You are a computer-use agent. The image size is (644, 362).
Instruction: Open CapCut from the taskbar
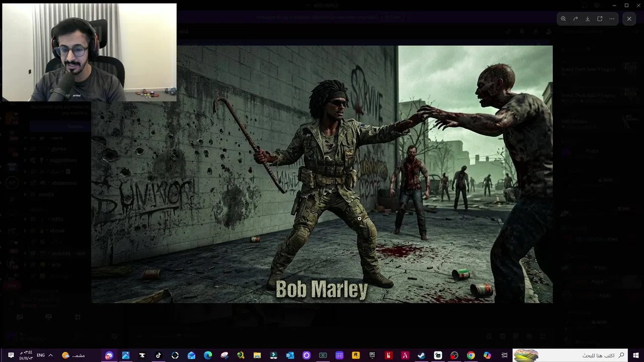(142, 355)
